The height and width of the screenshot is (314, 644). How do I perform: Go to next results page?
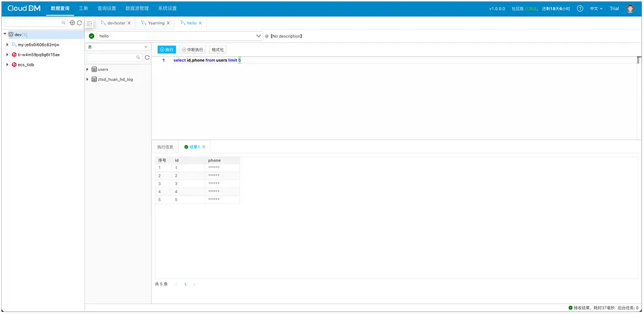pyautogui.click(x=194, y=285)
